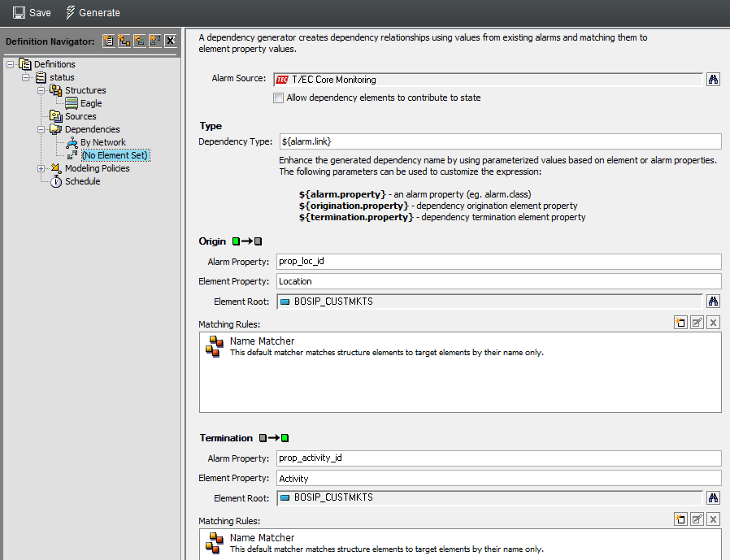Viewport: 730px width, 560px height.
Task: Enable Allow dependency elements to contribute to state
Action: [x=278, y=98]
